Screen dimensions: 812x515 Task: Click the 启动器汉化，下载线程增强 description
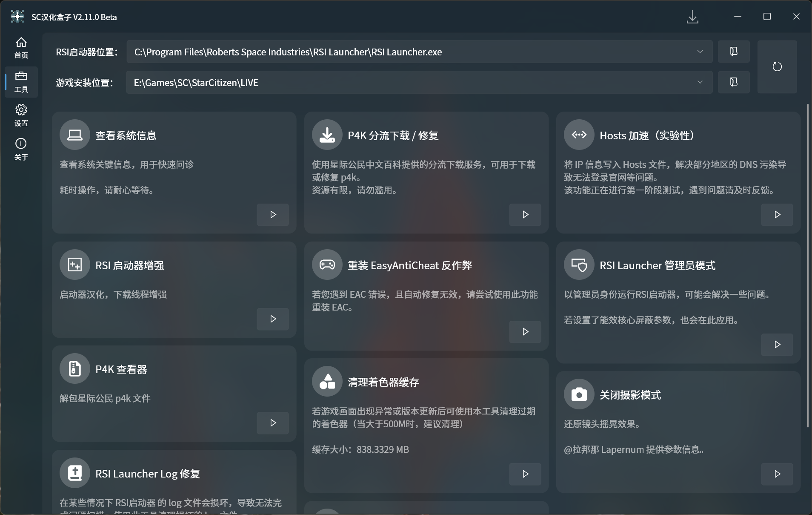(x=113, y=294)
